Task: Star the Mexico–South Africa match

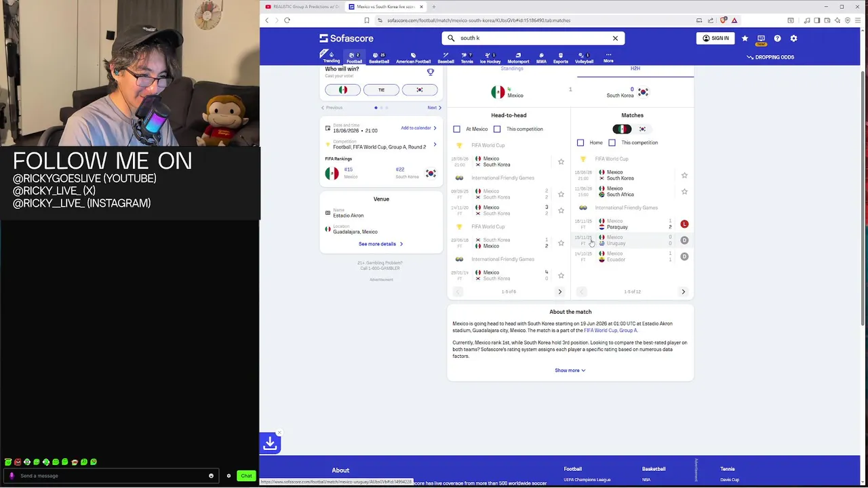Action: coord(684,192)
